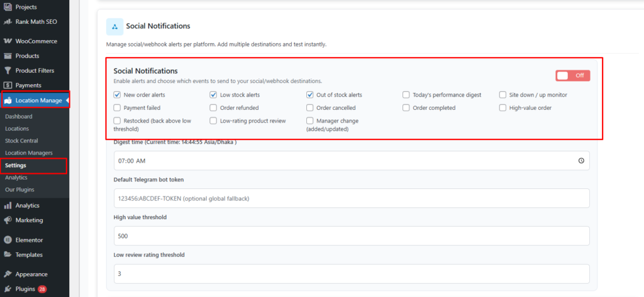This screenshot has width=644, height=297.
Task: Check Site down / up monitor option
Action: pos(503,95)
